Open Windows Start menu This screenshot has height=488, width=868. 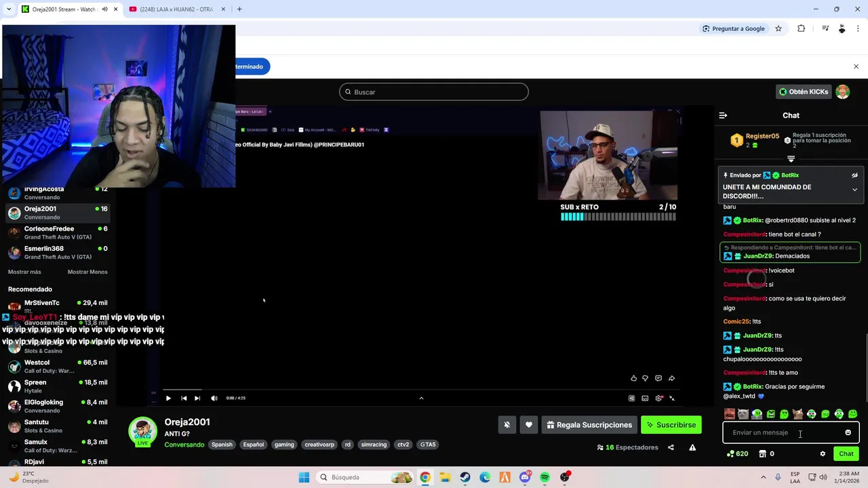coord(304,477)
